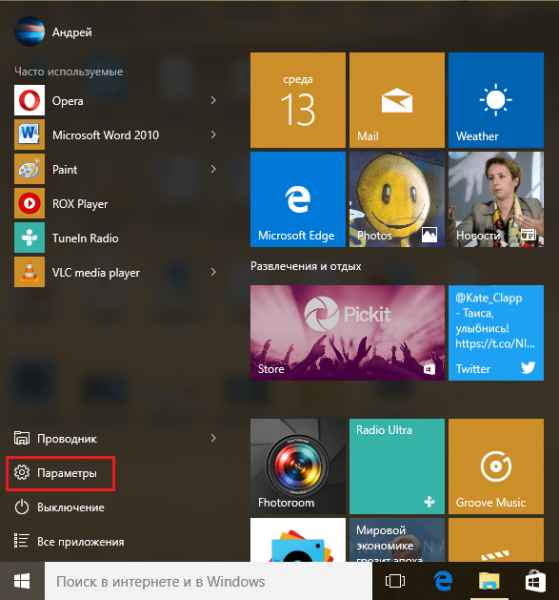Image resolution: width=559 pixels, height=600 pixels.
Task: Open the Mail tile
Action: coord(397,100)
